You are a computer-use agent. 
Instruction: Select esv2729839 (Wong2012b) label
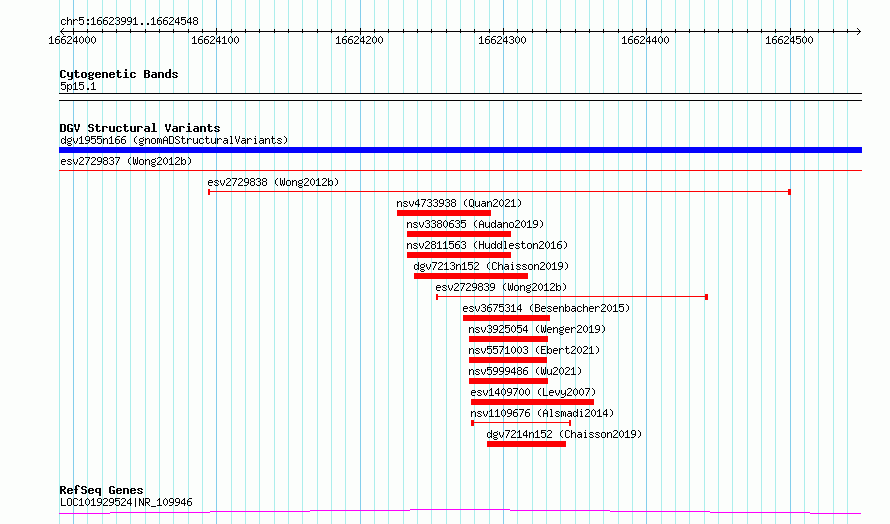(501, 287)
